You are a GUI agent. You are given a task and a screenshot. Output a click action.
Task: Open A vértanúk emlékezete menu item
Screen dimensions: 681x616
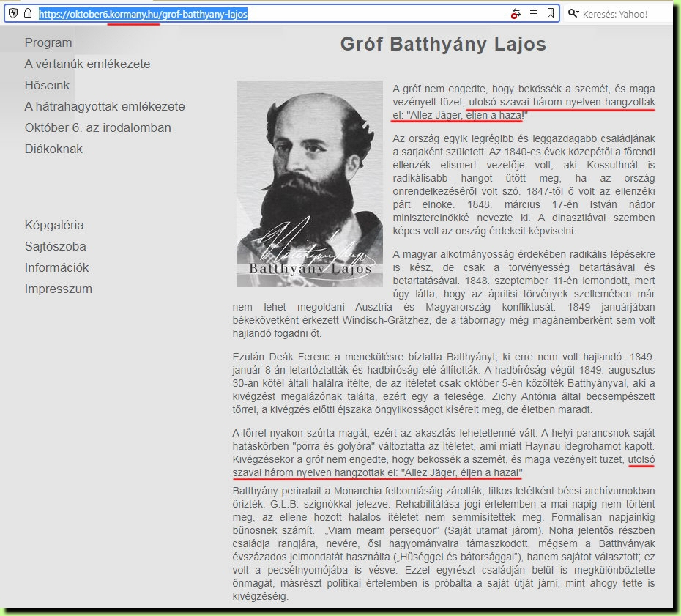coord(87,64)
